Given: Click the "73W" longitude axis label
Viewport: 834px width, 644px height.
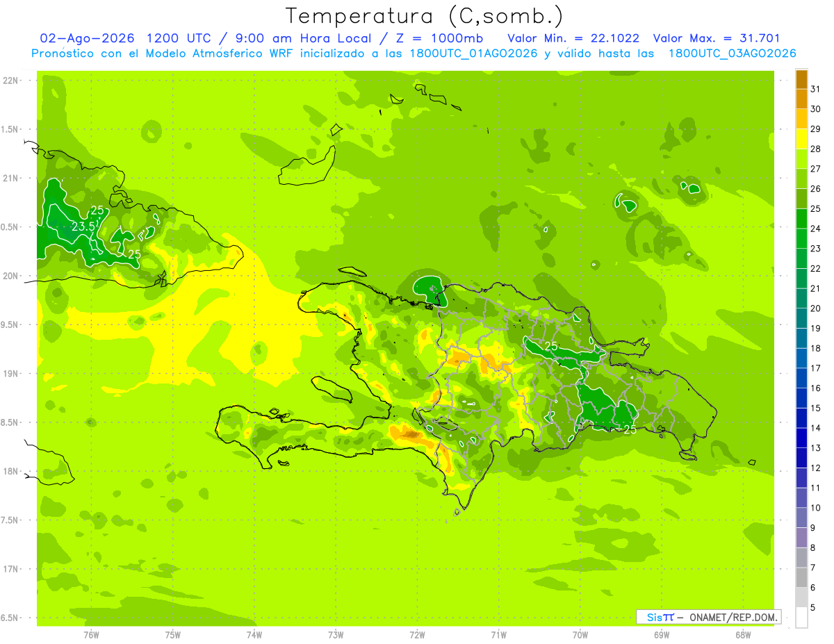Looking at the screenshot, I should coord(336,634).
